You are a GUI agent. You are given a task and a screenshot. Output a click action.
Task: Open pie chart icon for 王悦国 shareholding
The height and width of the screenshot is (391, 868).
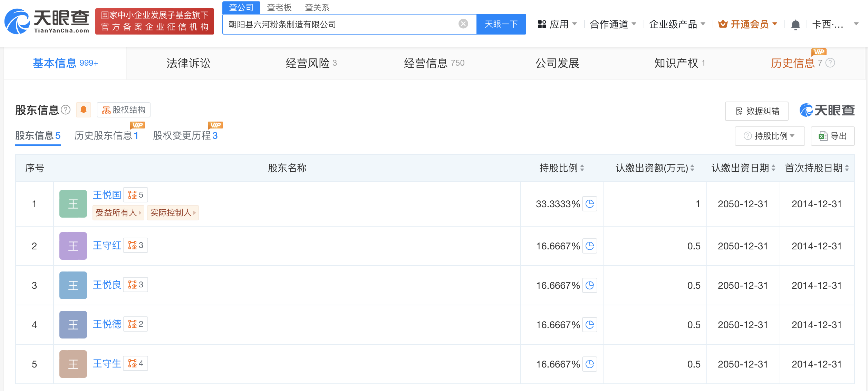(x=590, y=204)
